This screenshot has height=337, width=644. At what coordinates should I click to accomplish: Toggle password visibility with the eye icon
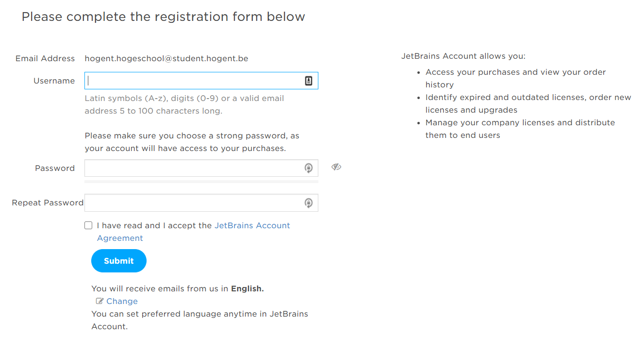(336, 167)
